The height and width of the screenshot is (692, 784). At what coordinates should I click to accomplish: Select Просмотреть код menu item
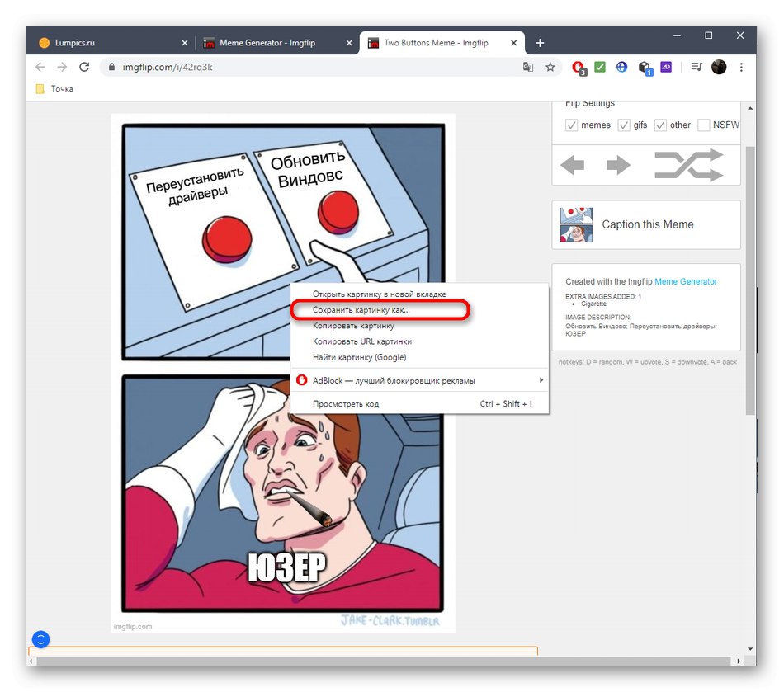(x=419, y=403)
